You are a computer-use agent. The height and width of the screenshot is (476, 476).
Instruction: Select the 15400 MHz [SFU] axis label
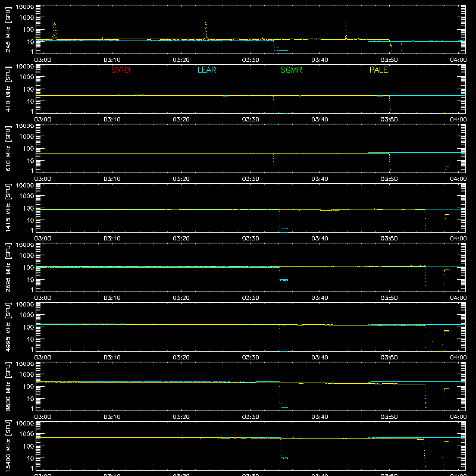click(x=8, y=446)
